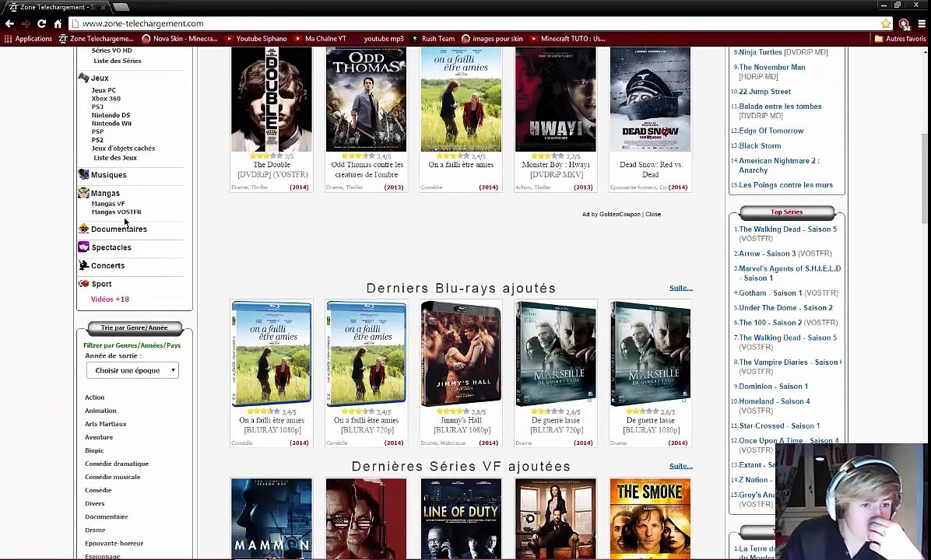Open the Youtube Siphano bookmark
The width and height of the screenshot is (931, 560).
(256, 39)
